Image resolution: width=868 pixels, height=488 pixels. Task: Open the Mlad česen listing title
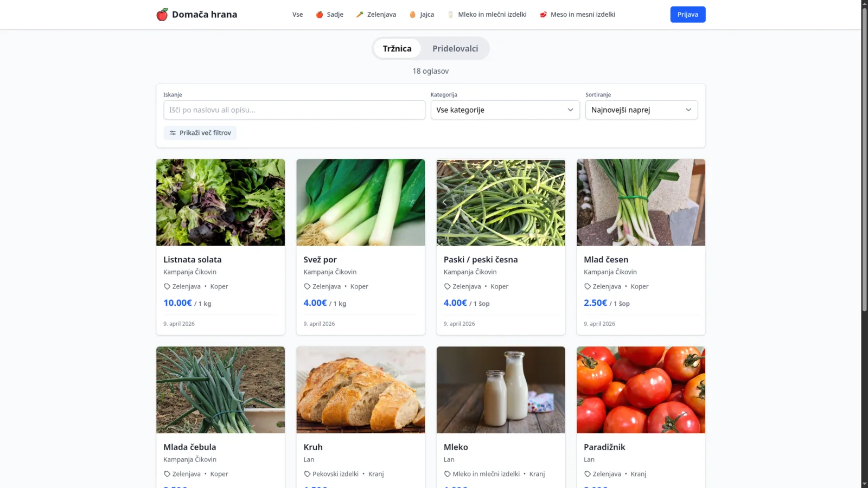[x=606, y=260]
